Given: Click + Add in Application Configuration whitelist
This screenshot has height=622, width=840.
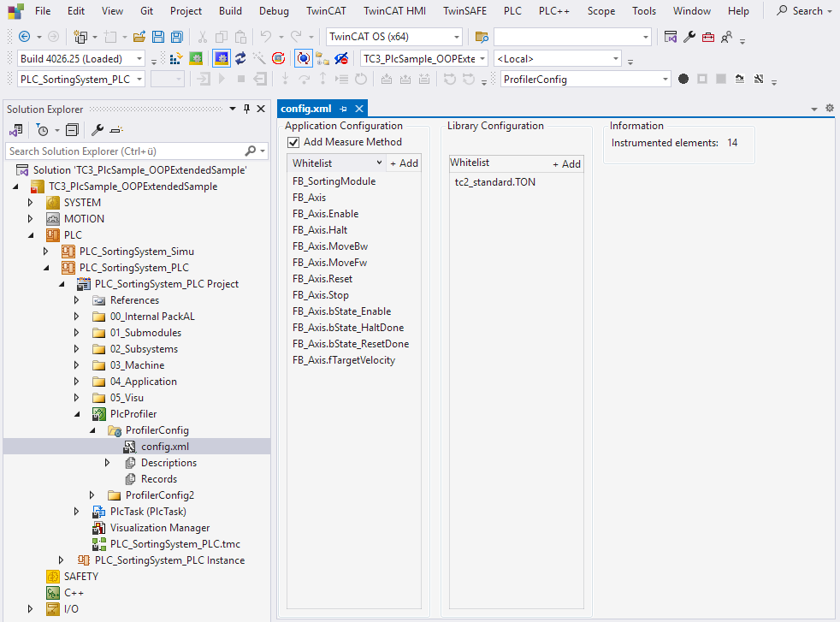Looking at the screenshot, I should pyautogui.click(x=404, y=163).
